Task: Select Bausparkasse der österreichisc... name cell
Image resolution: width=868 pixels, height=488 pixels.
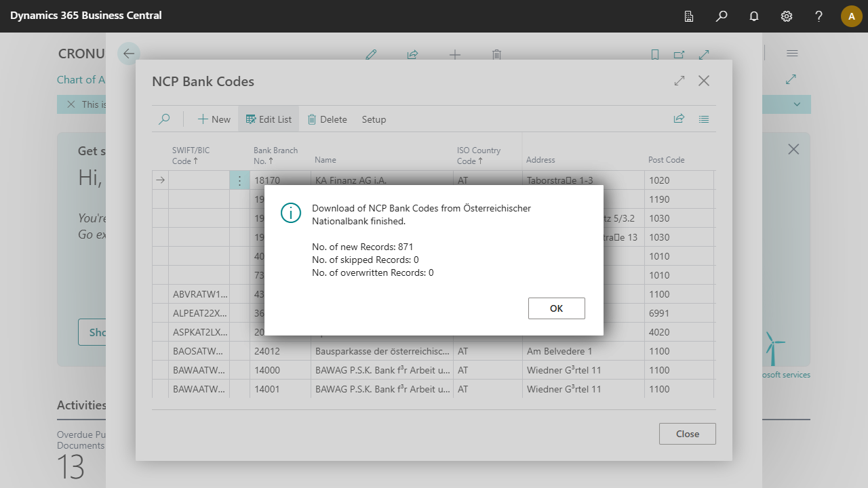Action: 382,351
